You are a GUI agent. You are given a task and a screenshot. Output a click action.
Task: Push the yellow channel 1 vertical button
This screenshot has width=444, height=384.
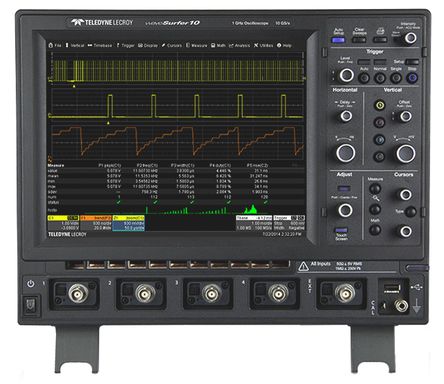coord(379,105)
